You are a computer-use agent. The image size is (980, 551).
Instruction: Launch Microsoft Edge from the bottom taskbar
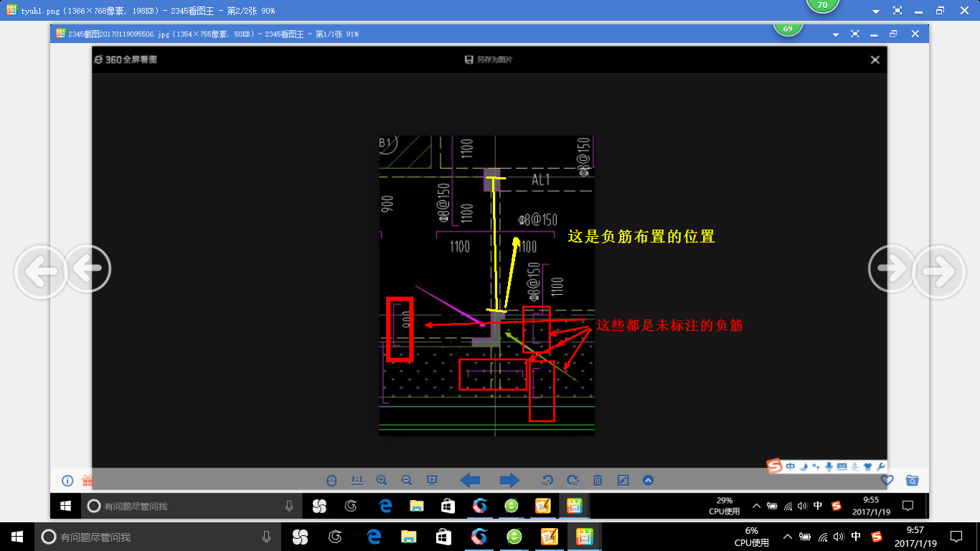[373, 537]
